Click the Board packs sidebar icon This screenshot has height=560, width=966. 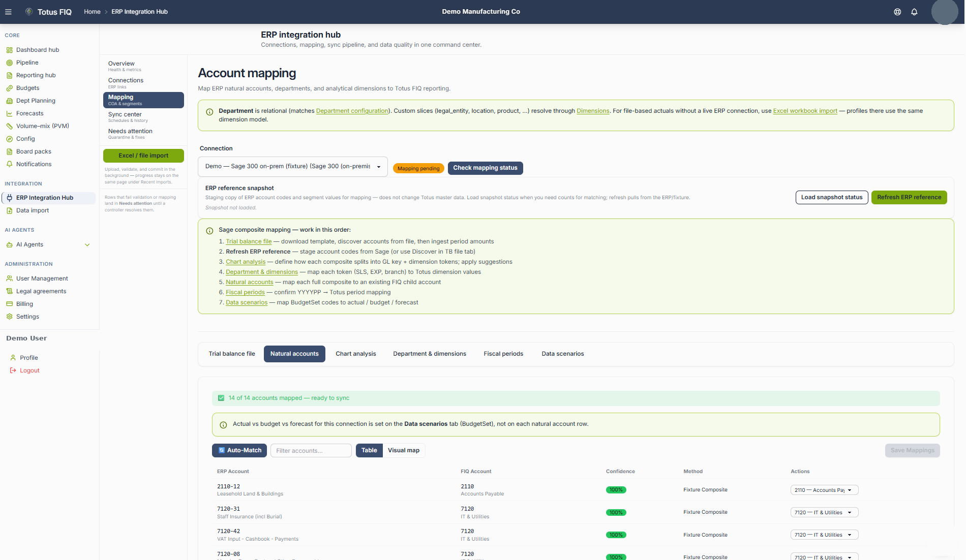click(9, 151)
